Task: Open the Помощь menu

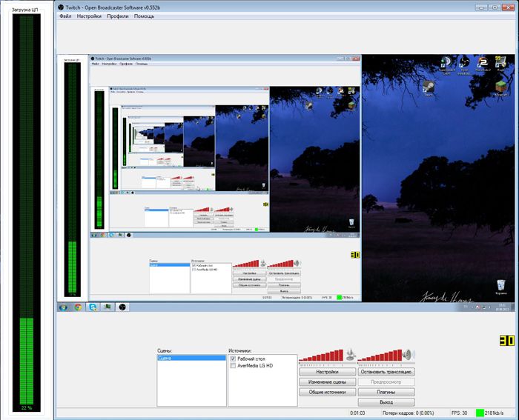Action: tap(144, 16)
